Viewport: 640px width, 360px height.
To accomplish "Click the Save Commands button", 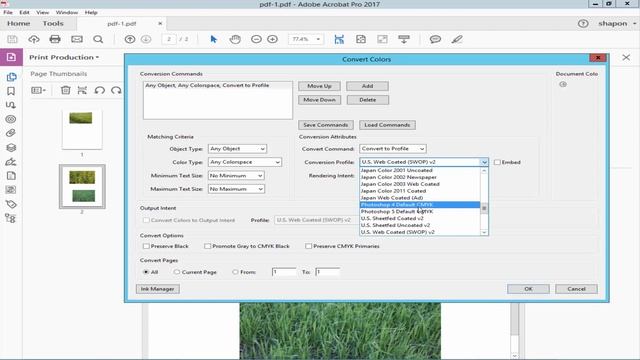I will click(325, 125).
